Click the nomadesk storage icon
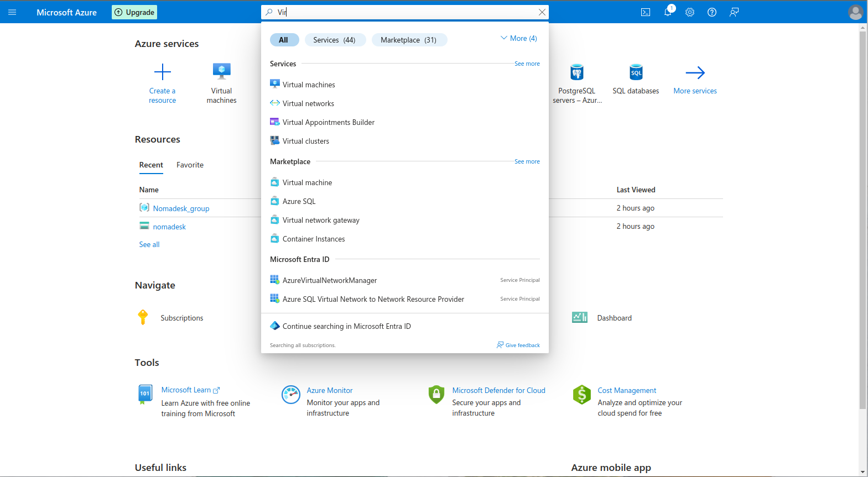Screen dimensions: 868x477 (x=144, y=226)
